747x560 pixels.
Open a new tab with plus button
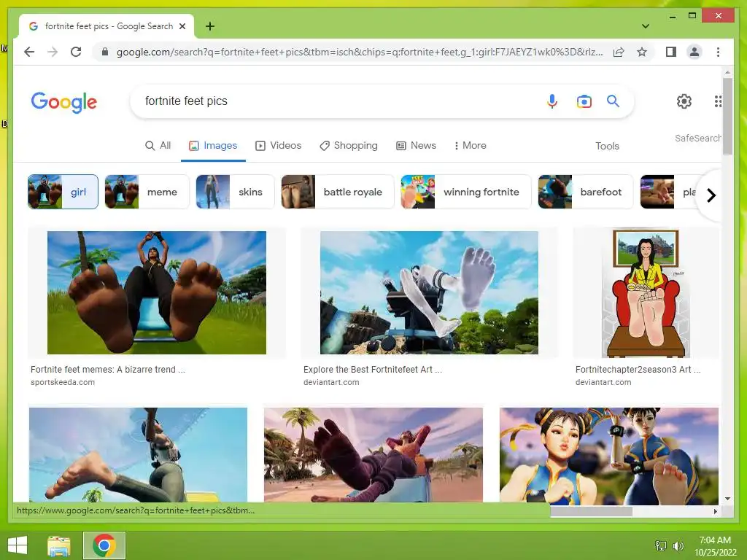click(209, 26)
